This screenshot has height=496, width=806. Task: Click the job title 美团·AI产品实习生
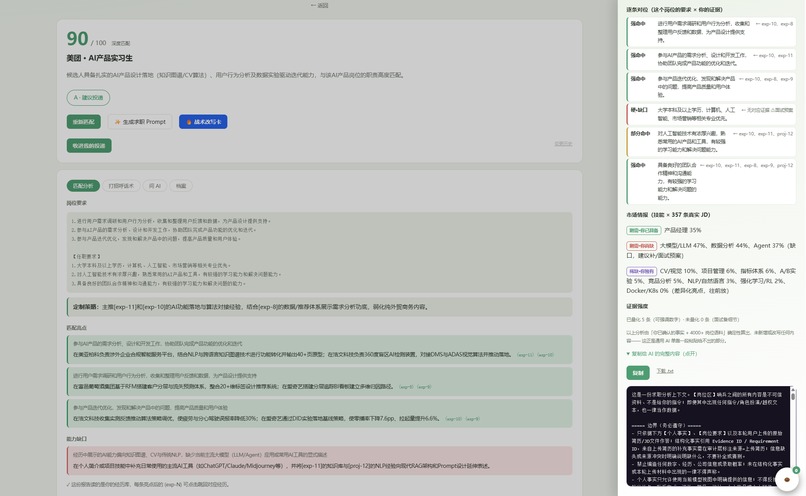pyautogui.click(x=99, y=58)
